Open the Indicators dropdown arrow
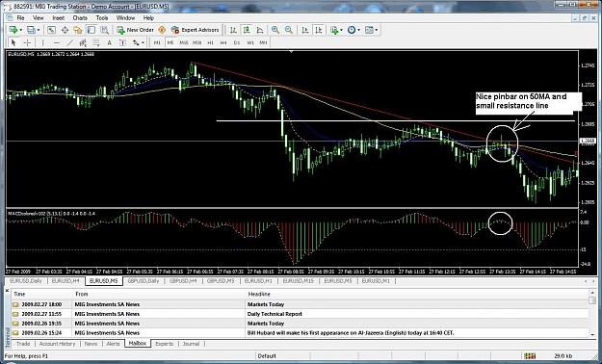602x364 pixels. pyautogui.click(x=341, y=30)
